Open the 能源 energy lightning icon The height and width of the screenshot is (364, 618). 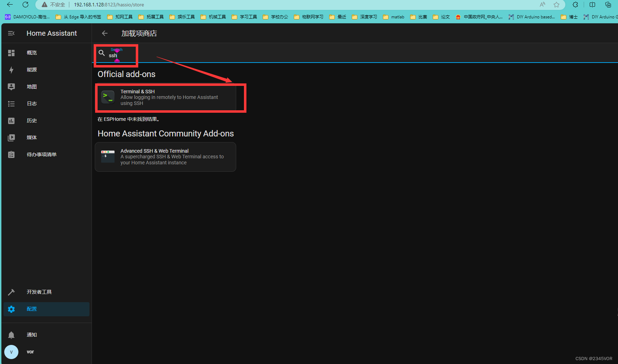click(x=11, y=70)
